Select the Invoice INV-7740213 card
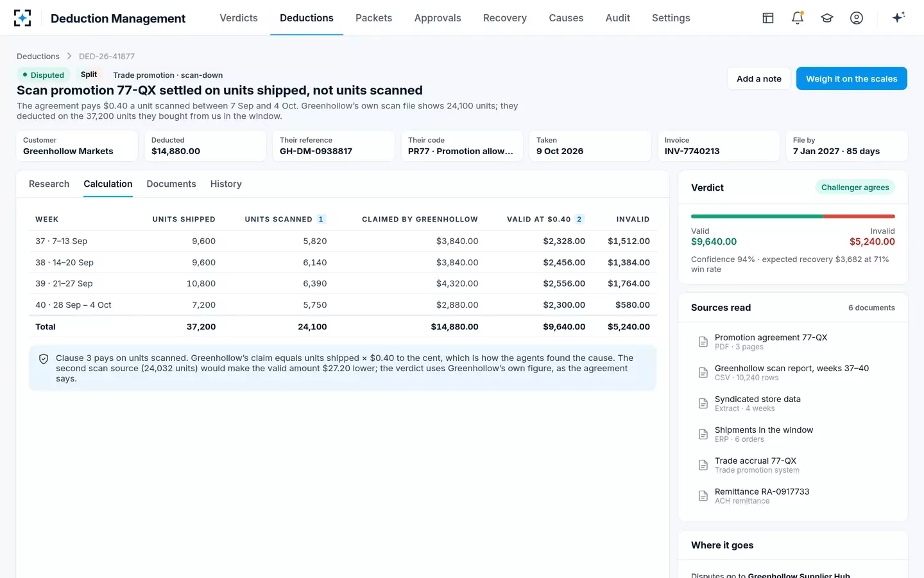This screenshot has width=924, height=578. [719, 146]
